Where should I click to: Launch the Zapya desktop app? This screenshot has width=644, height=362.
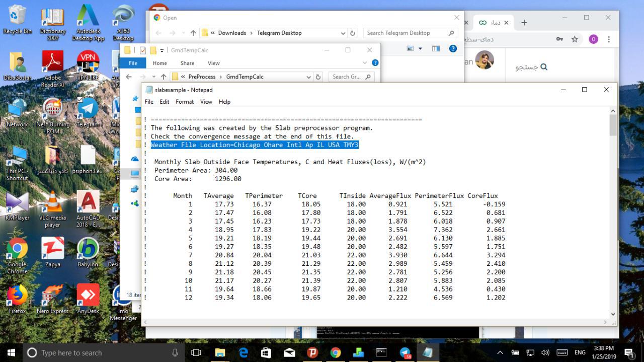point(52,252)
